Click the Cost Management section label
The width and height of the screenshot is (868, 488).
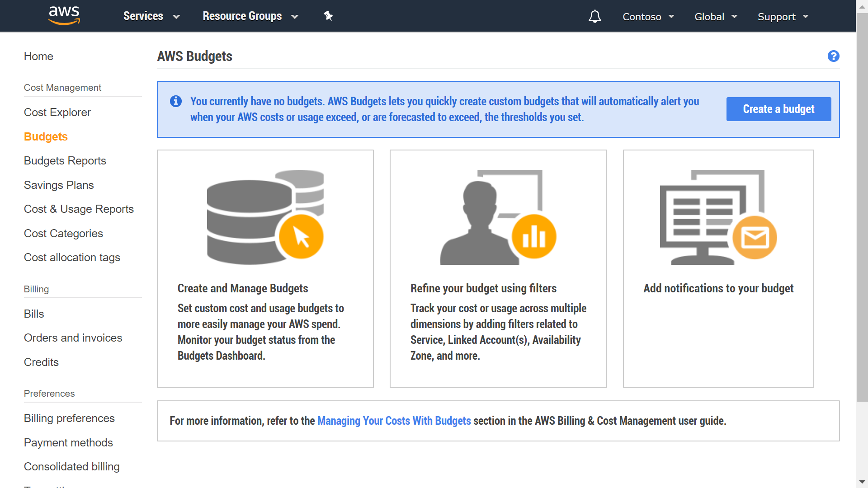(x=62, y=88)
